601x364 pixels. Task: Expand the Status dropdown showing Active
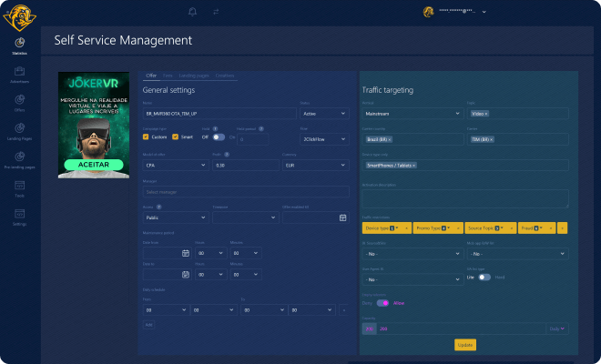323,114
